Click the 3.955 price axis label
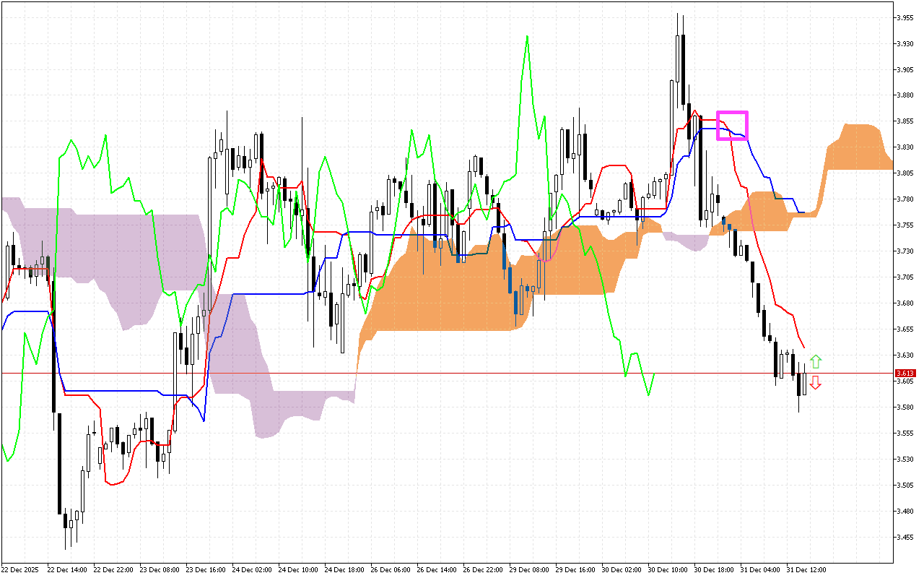 pos(904,17)
